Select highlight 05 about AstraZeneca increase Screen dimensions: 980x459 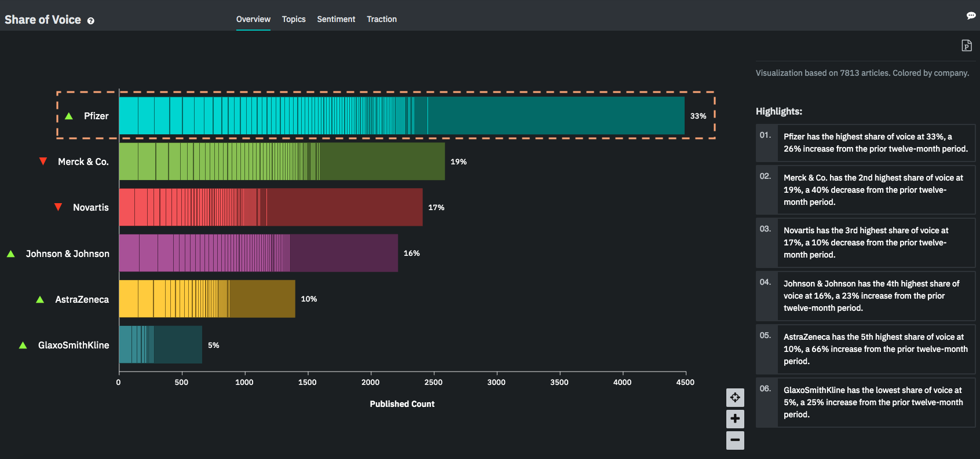point(865,349)
